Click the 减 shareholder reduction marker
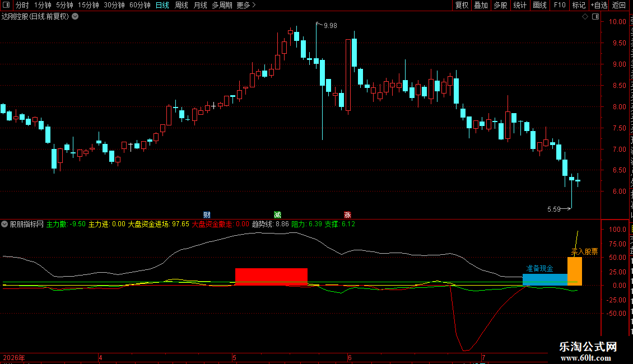 [277, 214]
